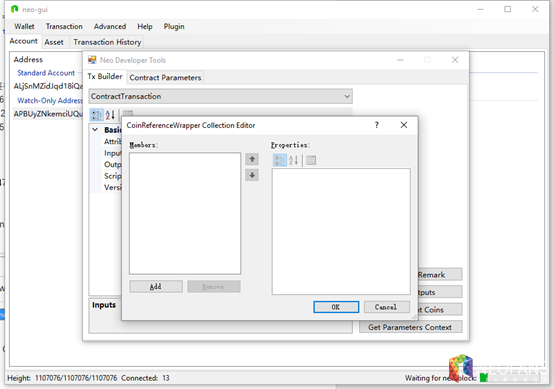The width and height of the screenshot is (554, 389).
Task: Open the Advanced menu
Action: pos(110,26)
